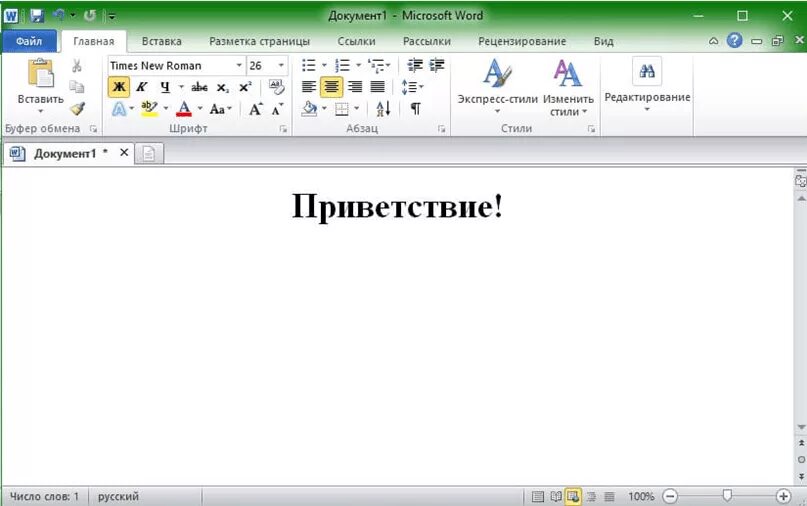Click the Cut scissors icon

77,65
